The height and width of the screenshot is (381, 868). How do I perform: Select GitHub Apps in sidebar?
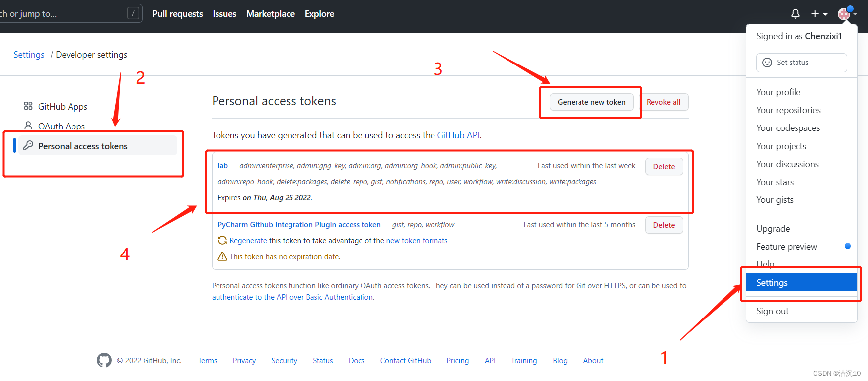(63, 106)
